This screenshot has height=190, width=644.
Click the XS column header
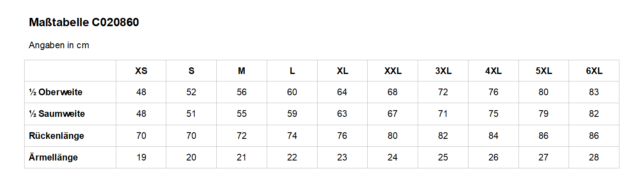tap(141, 71)
